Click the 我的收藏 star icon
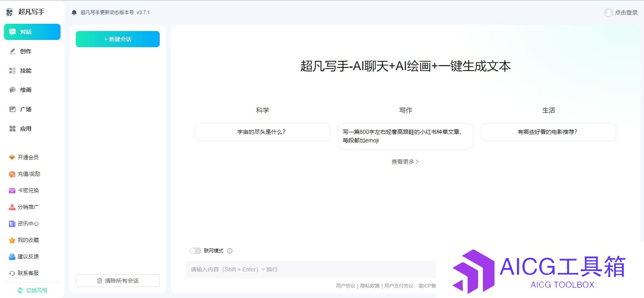Screen dimensions: 644x298 [12, 240]
